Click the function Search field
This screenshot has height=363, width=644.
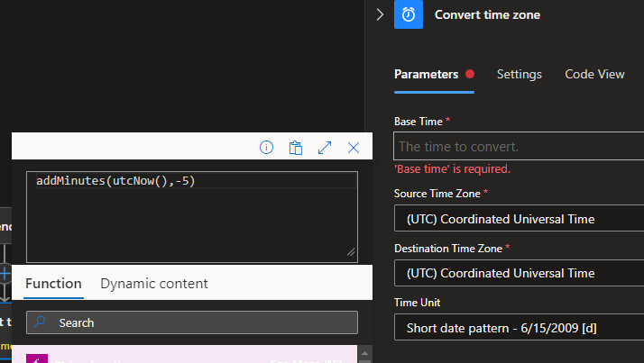203,322
